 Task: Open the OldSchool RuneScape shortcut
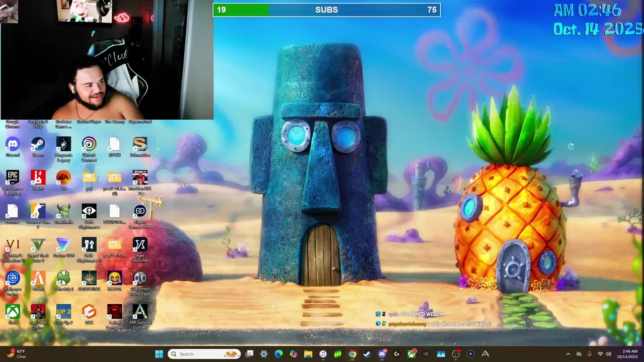point(140,284)
